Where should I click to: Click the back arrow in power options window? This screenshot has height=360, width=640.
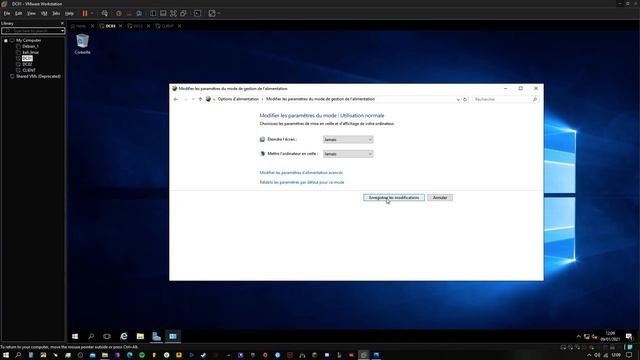(176, 99)
